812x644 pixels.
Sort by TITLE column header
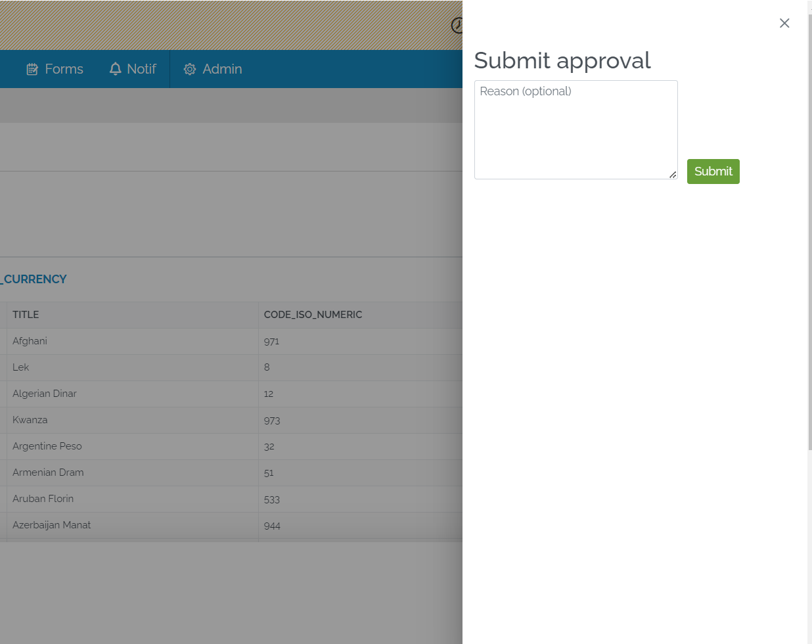coord(26,315)
